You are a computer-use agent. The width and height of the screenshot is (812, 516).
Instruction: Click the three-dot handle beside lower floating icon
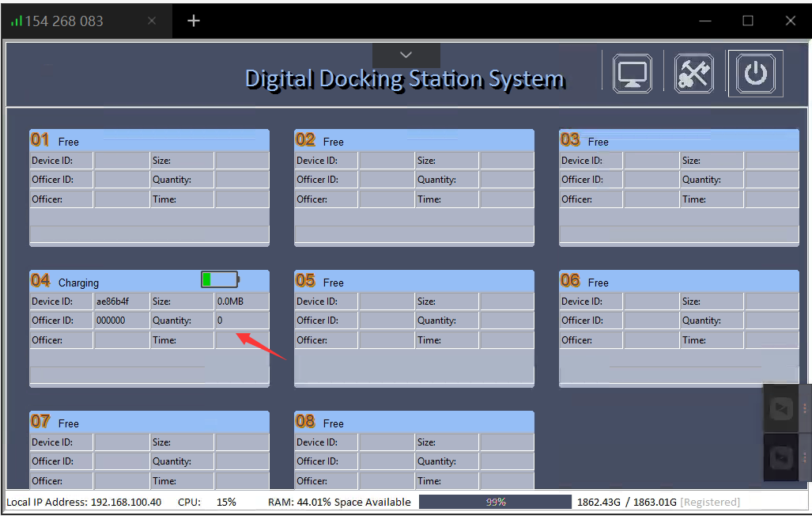pos(805,457)
